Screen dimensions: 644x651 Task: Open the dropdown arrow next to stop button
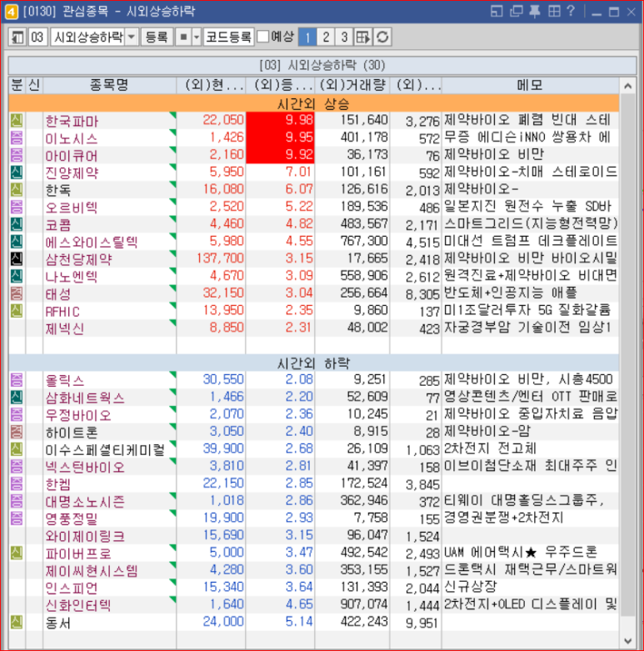197,38
